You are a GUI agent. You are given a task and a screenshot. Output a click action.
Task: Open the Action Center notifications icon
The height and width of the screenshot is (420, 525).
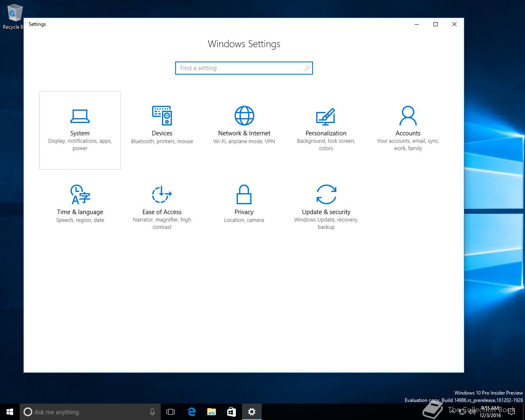pos(511,412)
